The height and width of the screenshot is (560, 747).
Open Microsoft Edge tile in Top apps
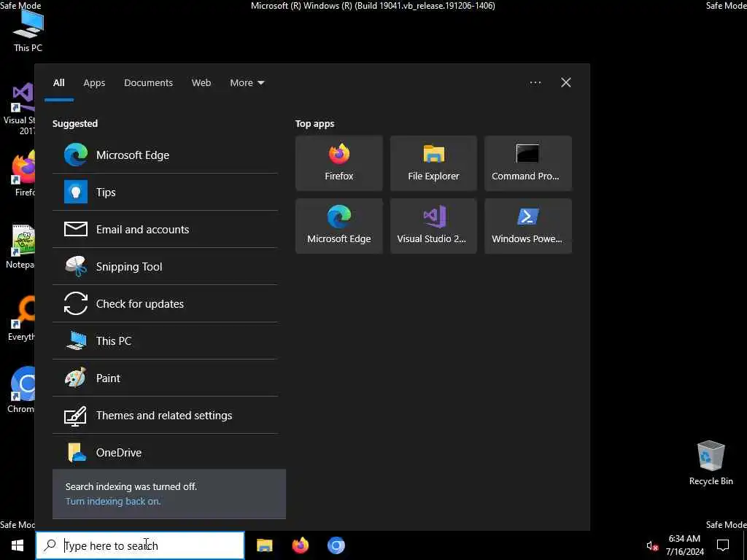(x=338, y=226)
